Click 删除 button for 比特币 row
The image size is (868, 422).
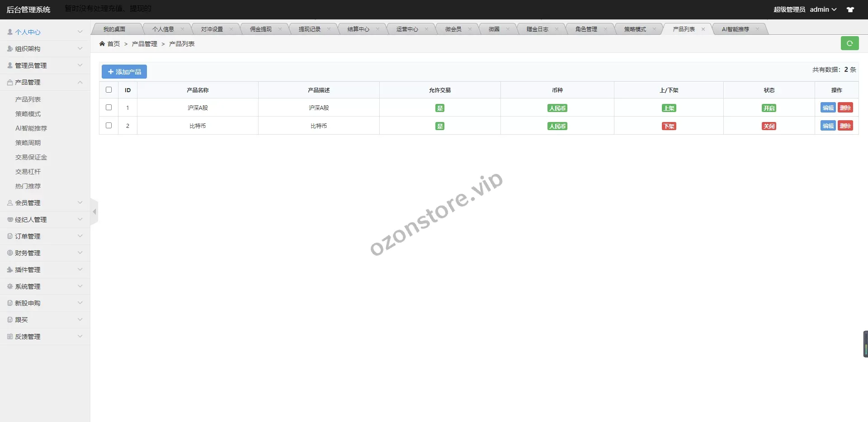[845, 126]
